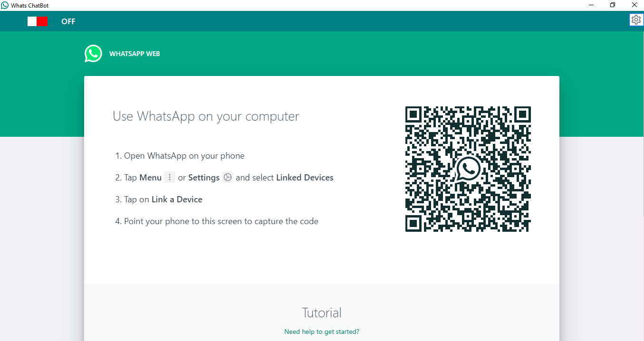644x341 pixels.
Task: Click the WhatsApp QR code
Action: (x=468, y=169)
